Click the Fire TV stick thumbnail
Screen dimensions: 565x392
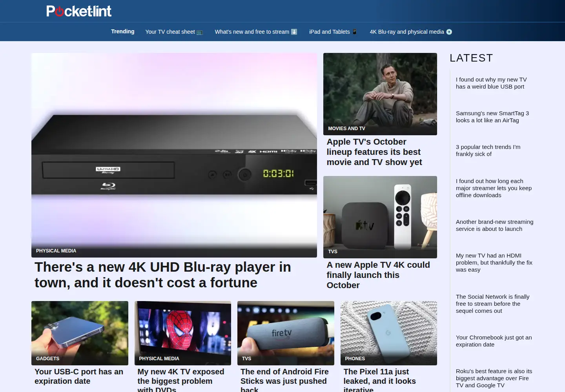(286, 333)
